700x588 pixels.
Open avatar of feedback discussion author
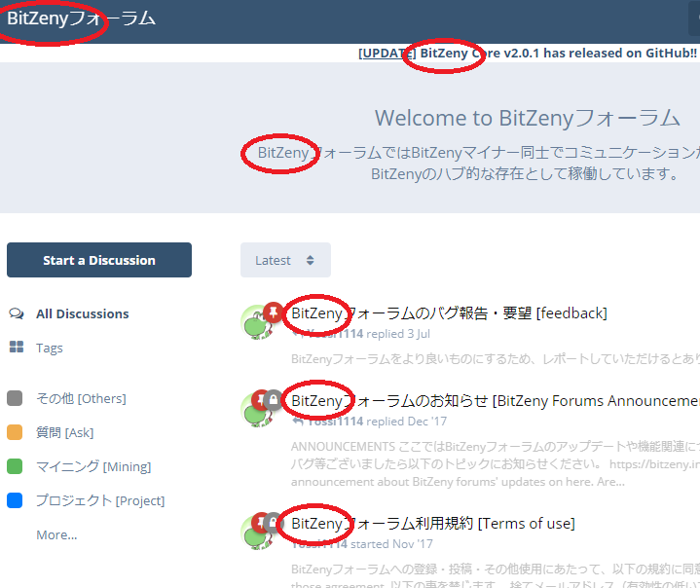click(x=257, y=322)
